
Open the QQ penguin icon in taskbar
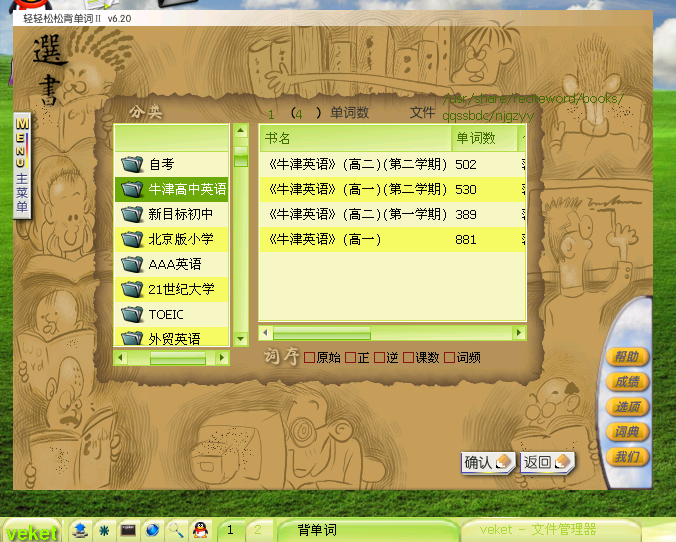point(200,529)
